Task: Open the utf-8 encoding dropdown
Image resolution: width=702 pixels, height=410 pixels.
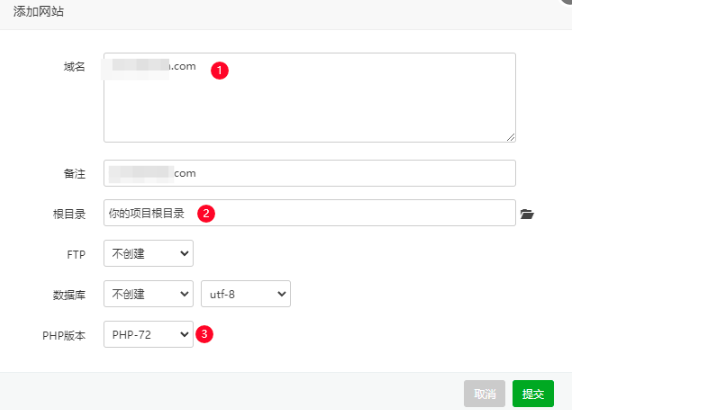Action: pyautogui.click(x=246, y=294)
